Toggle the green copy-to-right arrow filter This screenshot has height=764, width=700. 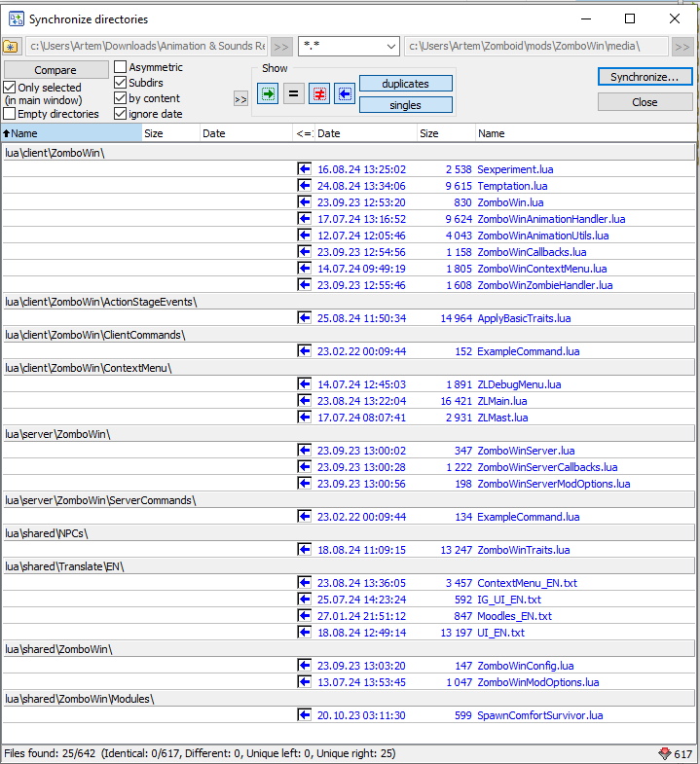point(268,93)
